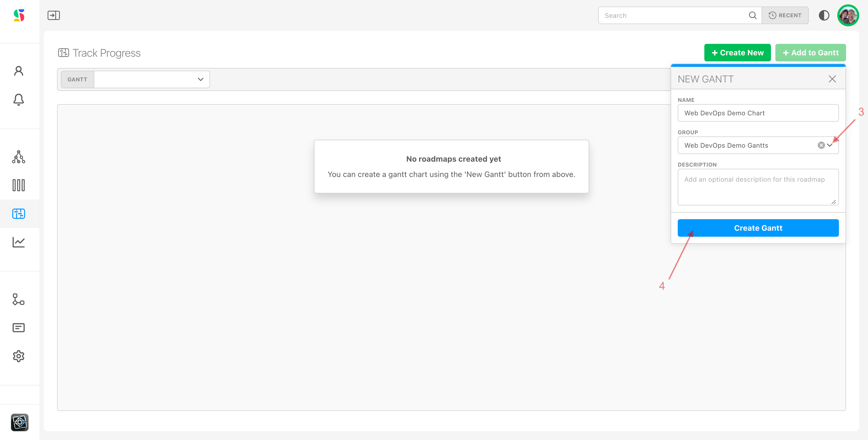
Task: Open the GANTT selector dropdown
Action: click(152, 79)
